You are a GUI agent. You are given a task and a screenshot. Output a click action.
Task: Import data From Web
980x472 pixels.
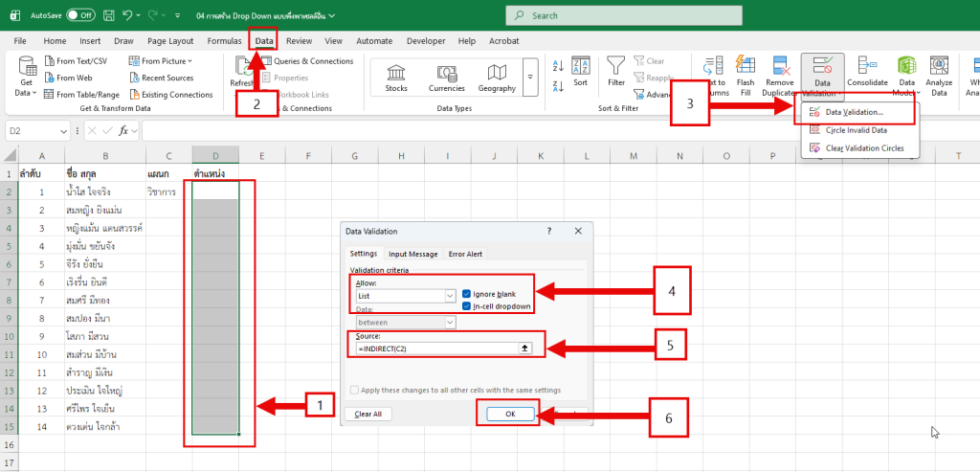(68, 79)
